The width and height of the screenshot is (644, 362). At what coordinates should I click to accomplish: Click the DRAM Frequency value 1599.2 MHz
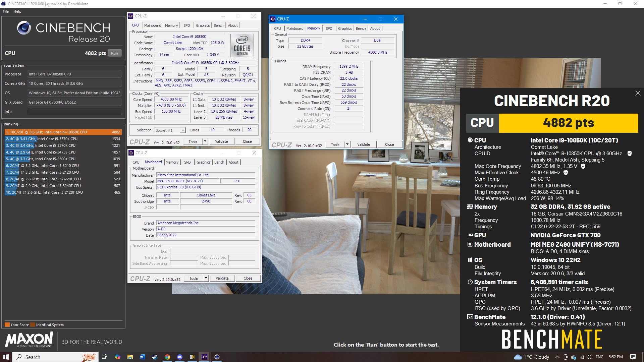pyautogui.click(x=349, y=66)
